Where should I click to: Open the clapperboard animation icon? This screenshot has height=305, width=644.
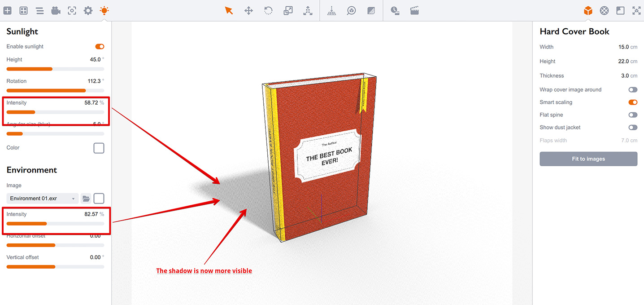(414, 10)
